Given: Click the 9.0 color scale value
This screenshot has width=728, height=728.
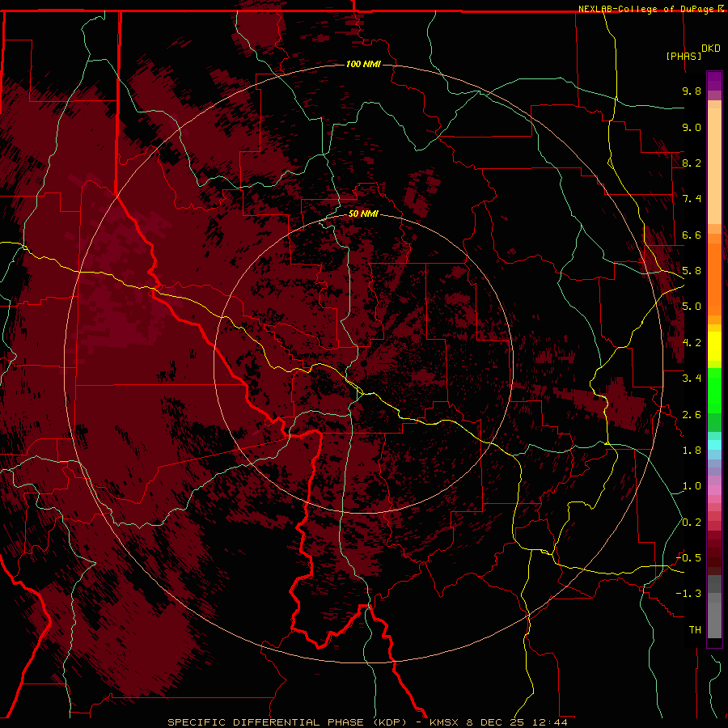Looking at the screenshot, I should pos(692,127).
